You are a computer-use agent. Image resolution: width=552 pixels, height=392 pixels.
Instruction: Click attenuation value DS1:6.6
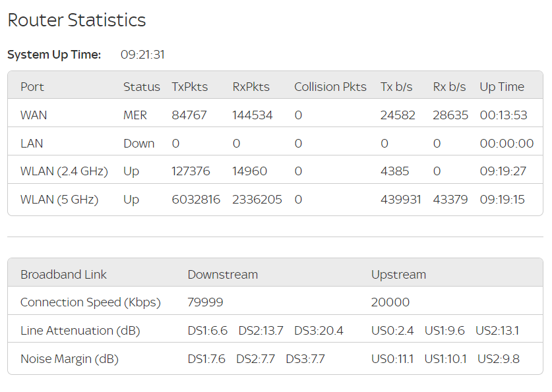pyautogui.click(x=207, y=331)
